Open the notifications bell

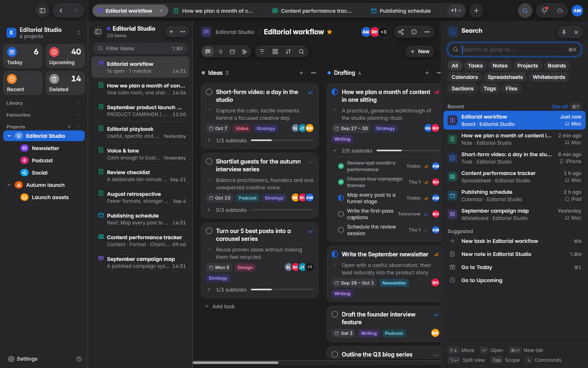coord(544,10)
